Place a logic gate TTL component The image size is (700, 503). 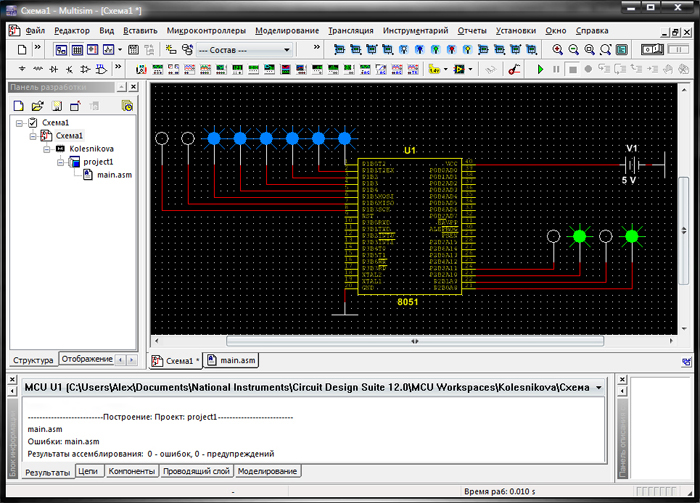tap(101, 69)
